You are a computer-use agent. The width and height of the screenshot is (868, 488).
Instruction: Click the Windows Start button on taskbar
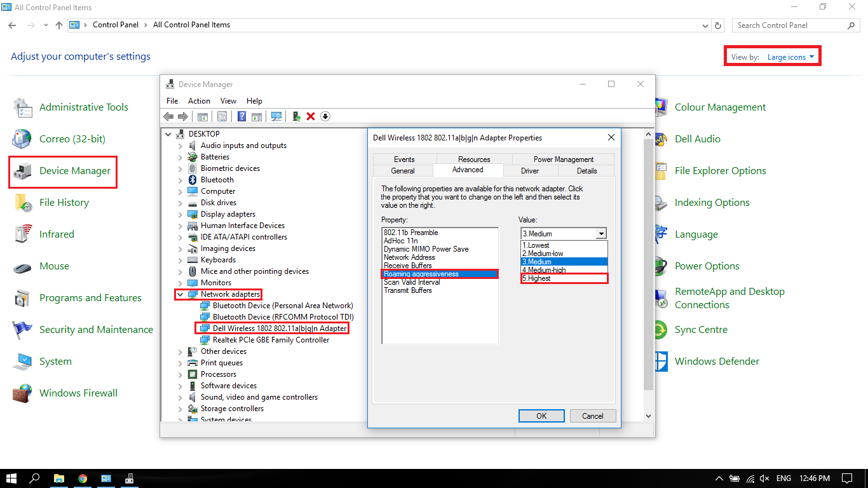click(11, 478)
